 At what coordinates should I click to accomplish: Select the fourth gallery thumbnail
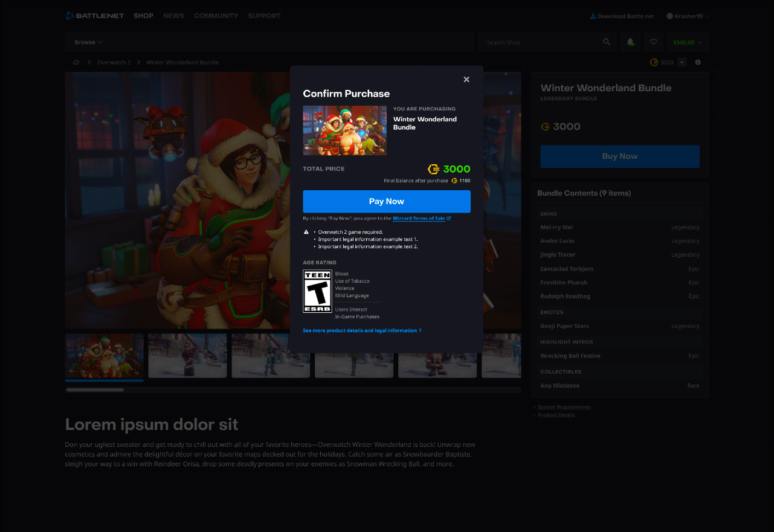pos(354,356)
